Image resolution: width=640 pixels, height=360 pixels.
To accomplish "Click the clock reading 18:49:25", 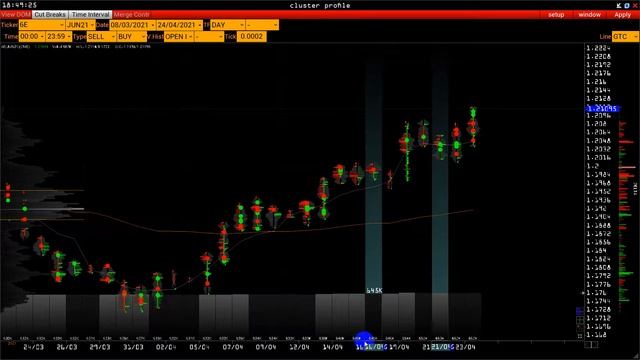I will (x=19, y=5).
